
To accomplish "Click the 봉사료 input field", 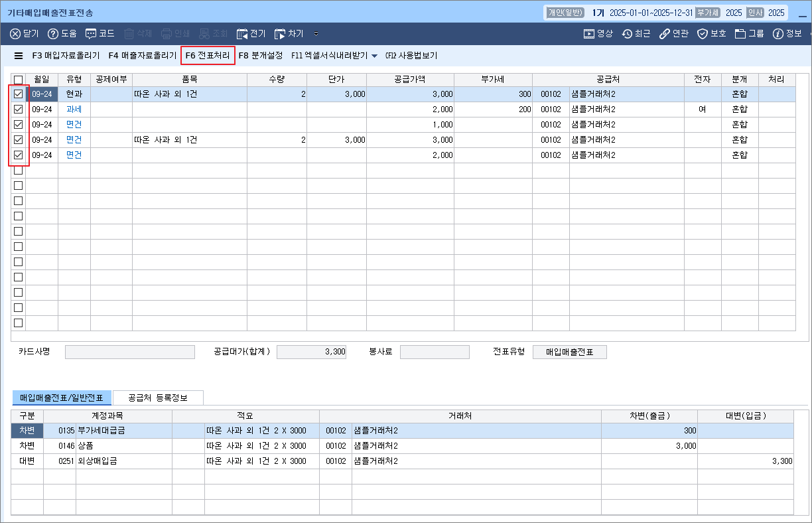I will 435,352.
